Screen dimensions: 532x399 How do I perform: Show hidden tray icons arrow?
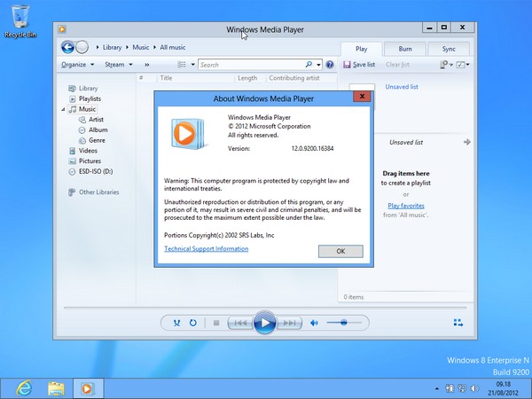(x=437, y=389)
